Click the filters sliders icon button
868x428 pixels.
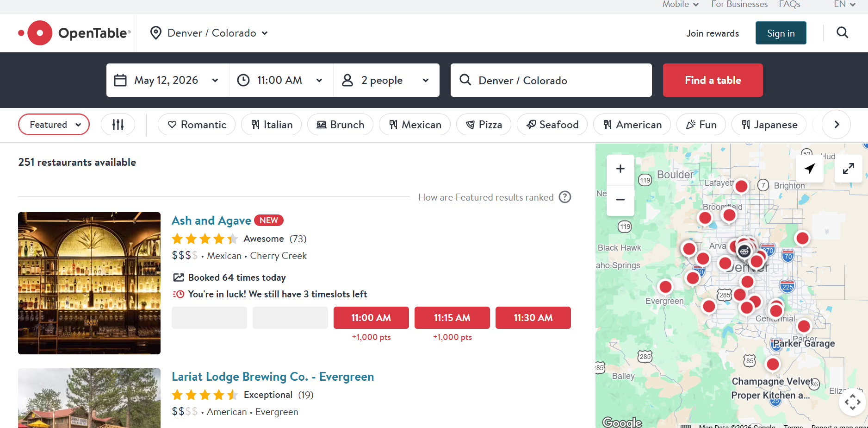pyautogui.click(x=118, y=125)
